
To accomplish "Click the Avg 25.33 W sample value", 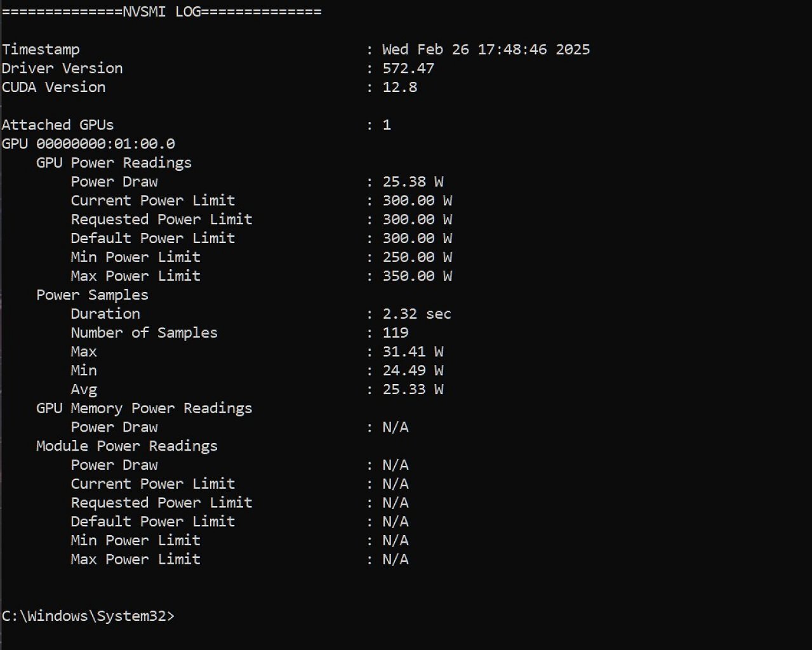I will (413, 389).
